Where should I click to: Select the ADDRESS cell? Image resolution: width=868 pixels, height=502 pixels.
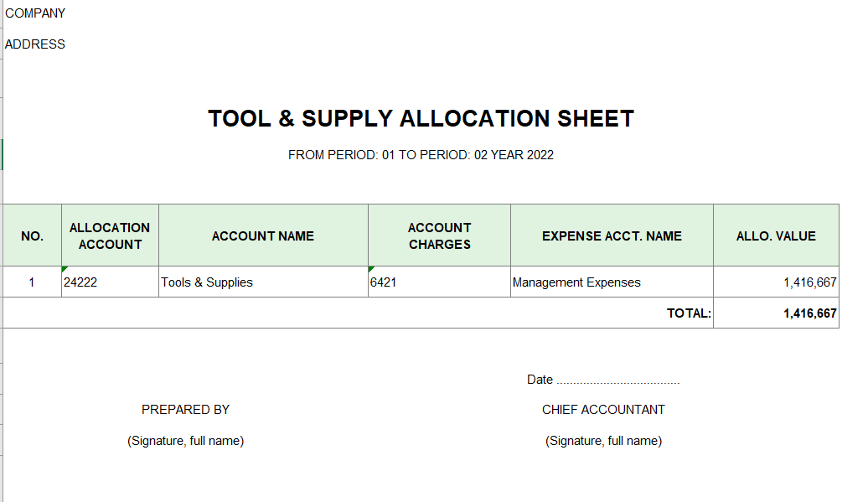coord(35,44)
